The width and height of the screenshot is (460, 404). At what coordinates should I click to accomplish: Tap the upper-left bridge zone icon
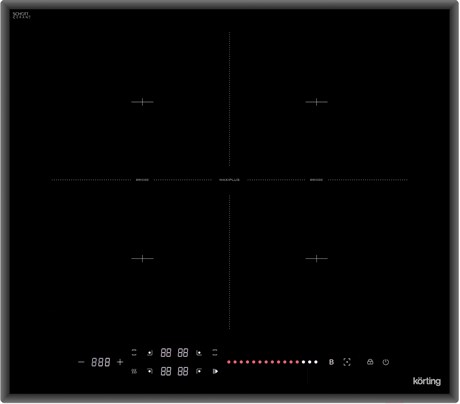pyautogui.click(x=134, y=353)
